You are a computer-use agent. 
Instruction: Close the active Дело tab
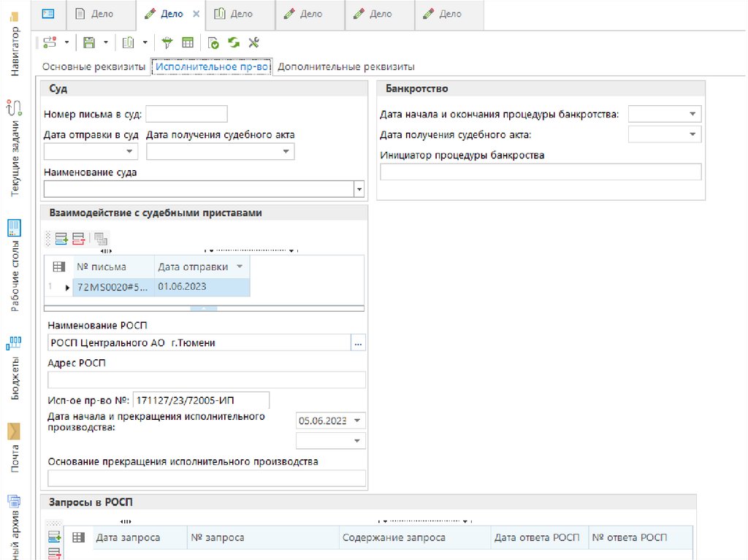(196, 14)
